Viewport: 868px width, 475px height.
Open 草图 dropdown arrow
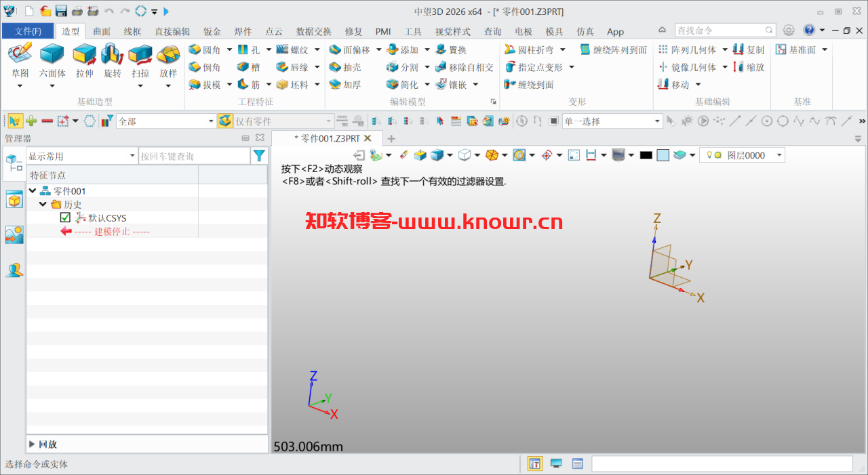20,86
